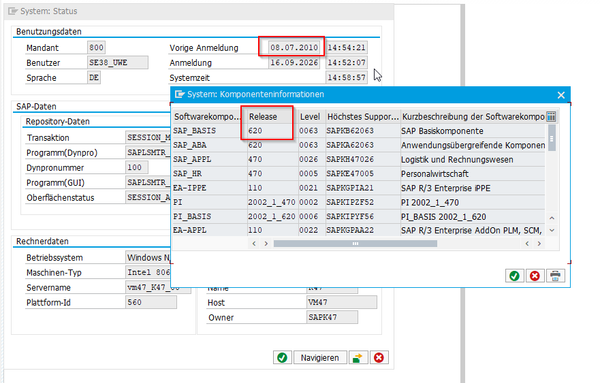Click left arrow at start of horizontal scrollbar
The width and height of the screenshot is (600, 383).
pyautogui.click(x=254, y=243)
